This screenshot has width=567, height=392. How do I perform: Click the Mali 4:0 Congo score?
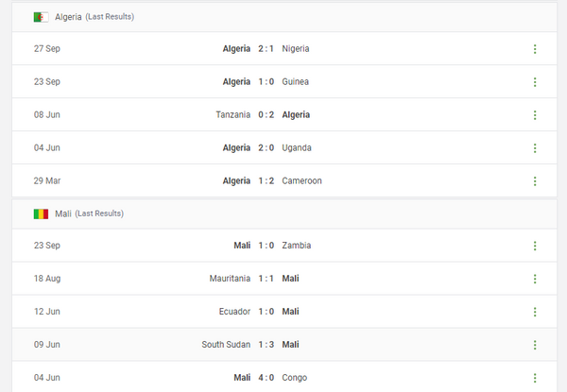point(266,378)
